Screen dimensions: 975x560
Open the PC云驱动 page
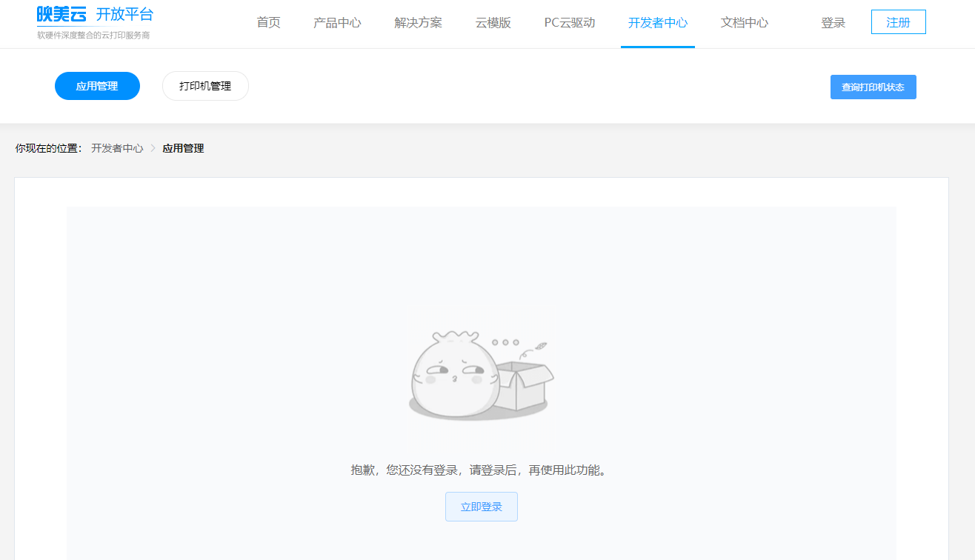point(569,23)
